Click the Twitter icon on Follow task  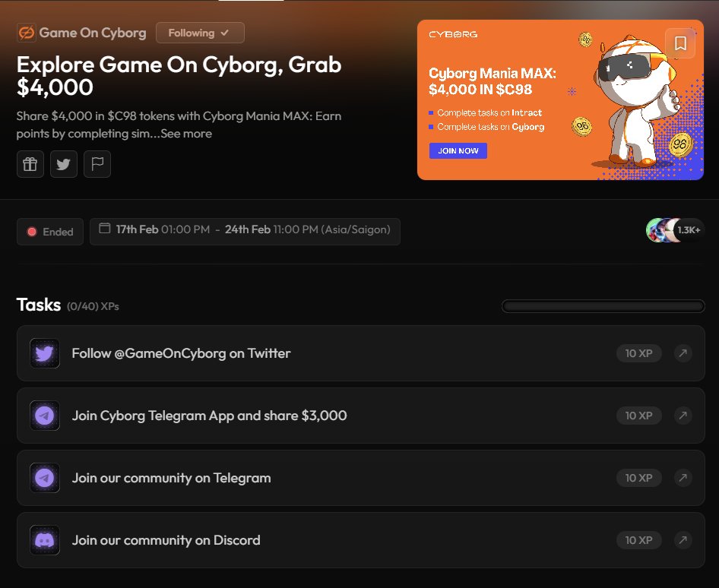(45, 353)
